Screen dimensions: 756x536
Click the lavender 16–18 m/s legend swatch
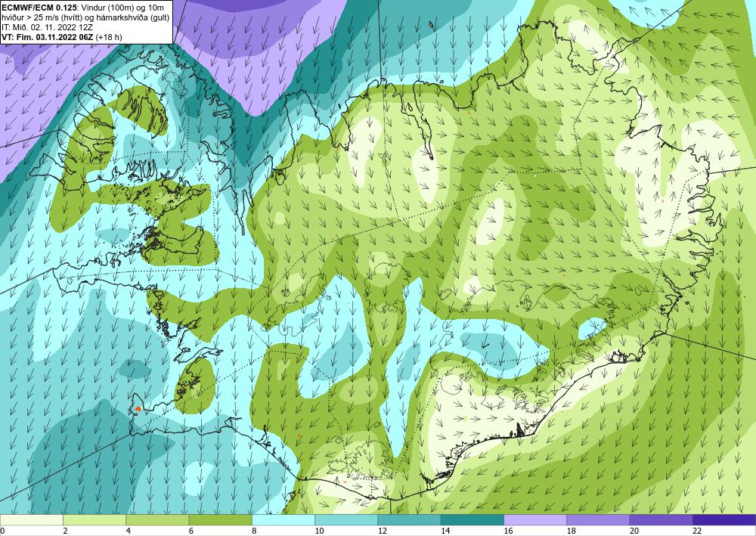pos(535,520)
